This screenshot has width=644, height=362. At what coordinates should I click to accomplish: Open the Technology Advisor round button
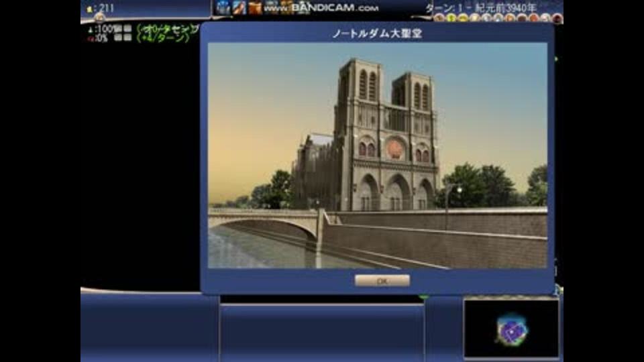pyautogui.click(x=498, y=17)
